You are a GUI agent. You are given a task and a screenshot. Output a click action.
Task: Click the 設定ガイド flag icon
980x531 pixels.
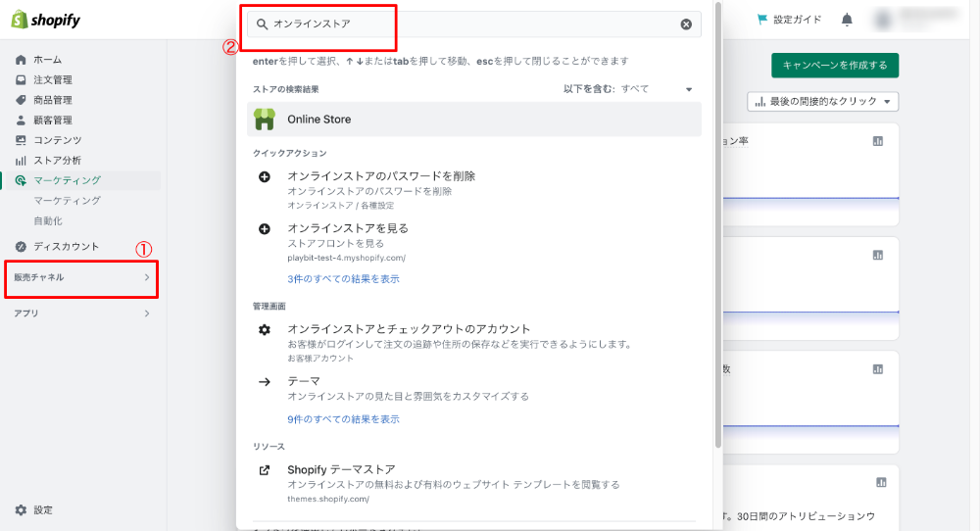[x=761, y=20]
